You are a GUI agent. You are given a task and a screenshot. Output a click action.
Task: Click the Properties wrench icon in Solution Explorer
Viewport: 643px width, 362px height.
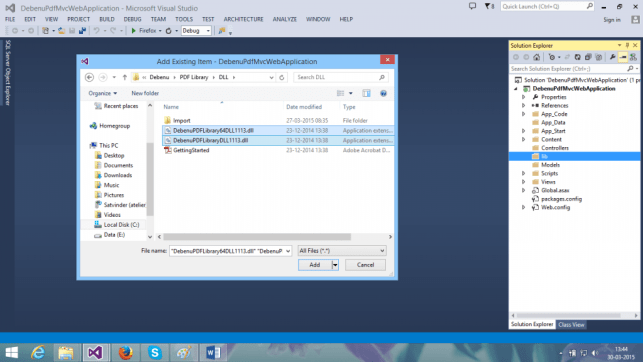click(x=612, y=57)
